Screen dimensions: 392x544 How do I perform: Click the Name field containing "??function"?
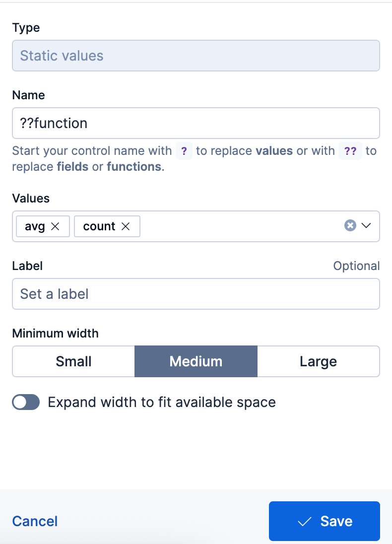pos(196,123)
